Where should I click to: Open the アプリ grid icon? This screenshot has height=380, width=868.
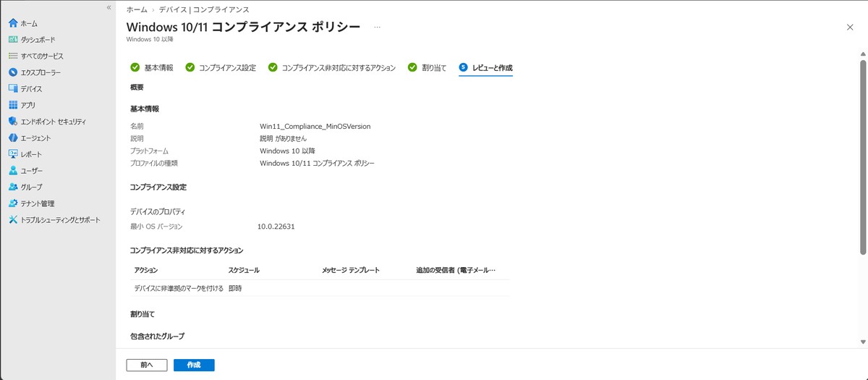pyautogui.click(x=13, y=105)
